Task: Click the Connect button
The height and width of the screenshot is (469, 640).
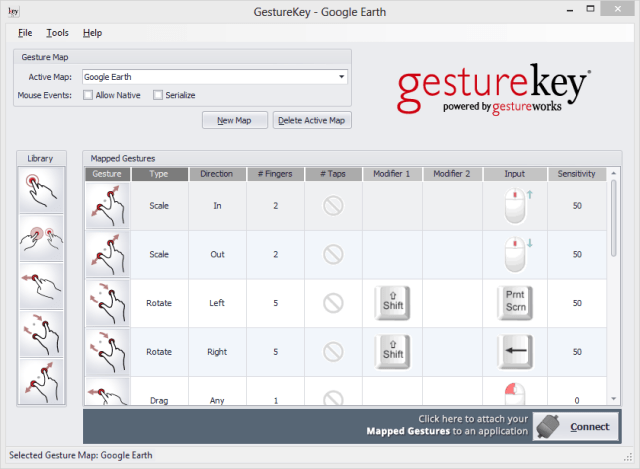Action: 576,427
